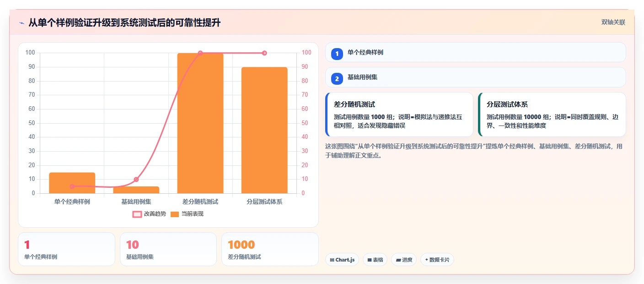Click the 进度 tag
This screenshot has width=644, height=284.
coord(404,260)
